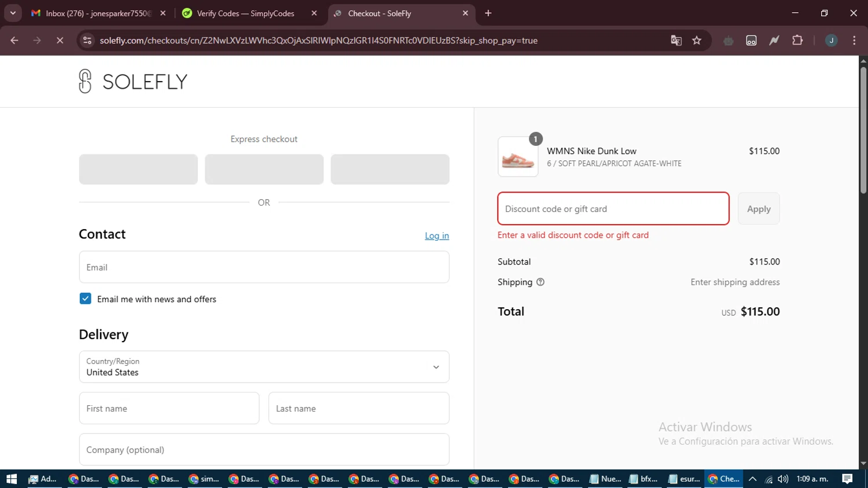Viewport: 868px width, 488px height.
Task: Click the Subtotal label
Action: point(514,262)
